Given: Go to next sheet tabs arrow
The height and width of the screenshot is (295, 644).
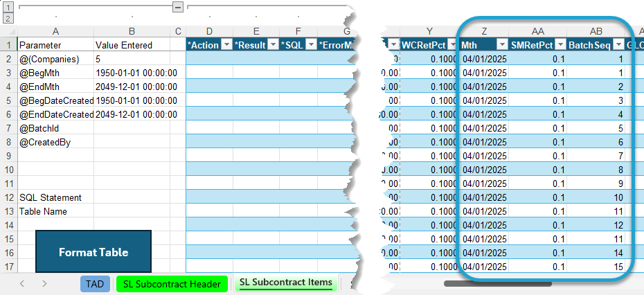Looking at the screenshot, I should tap(44, 283).
